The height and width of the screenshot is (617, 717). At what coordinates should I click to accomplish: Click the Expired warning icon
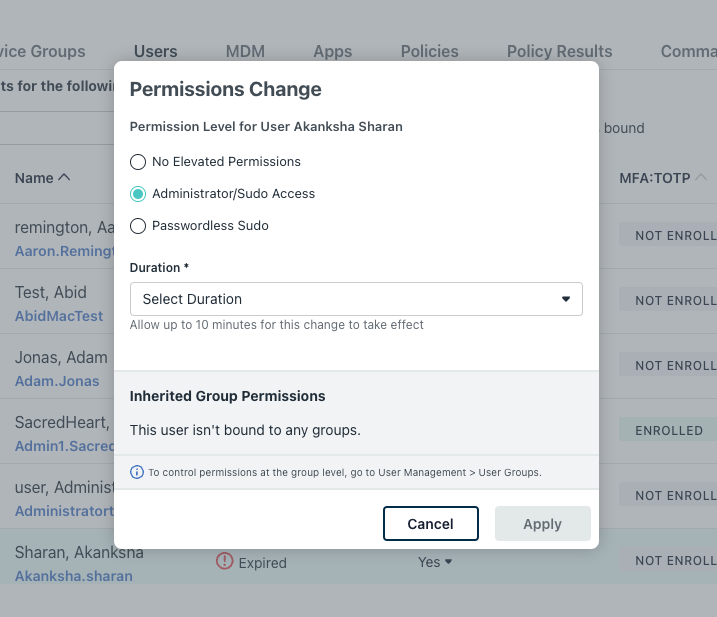coord(225,562)
